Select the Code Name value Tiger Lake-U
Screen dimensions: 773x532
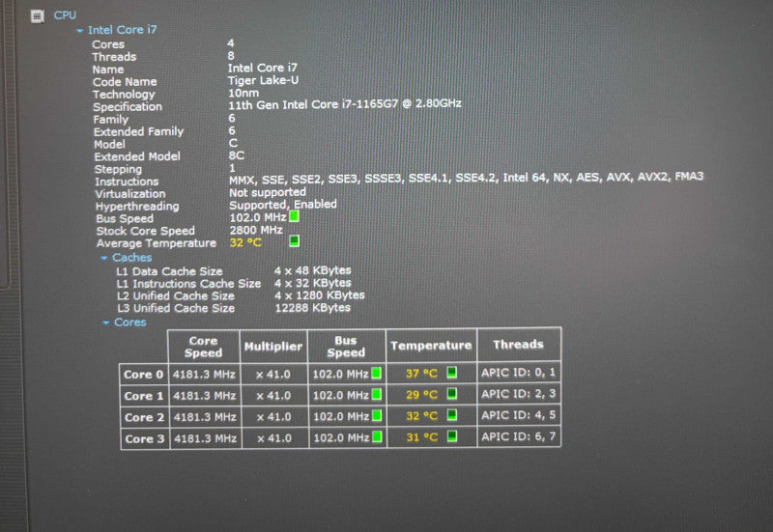pyautogui.click(x=263, y=80)
